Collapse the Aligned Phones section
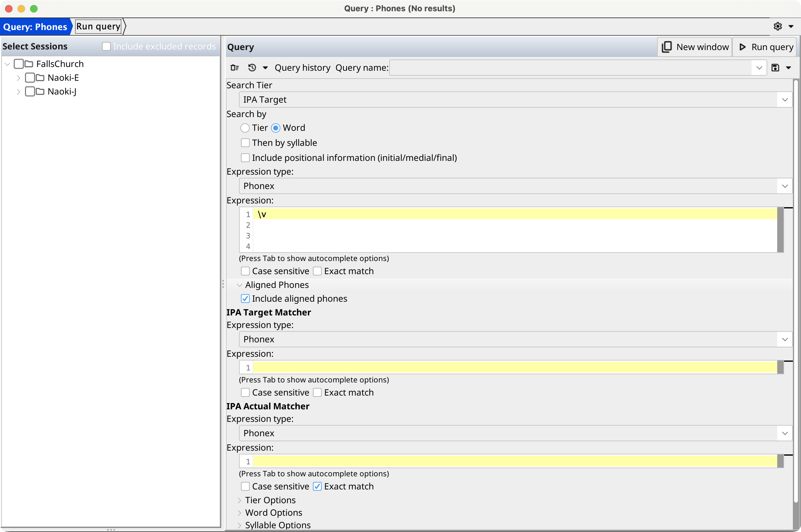 239,285
